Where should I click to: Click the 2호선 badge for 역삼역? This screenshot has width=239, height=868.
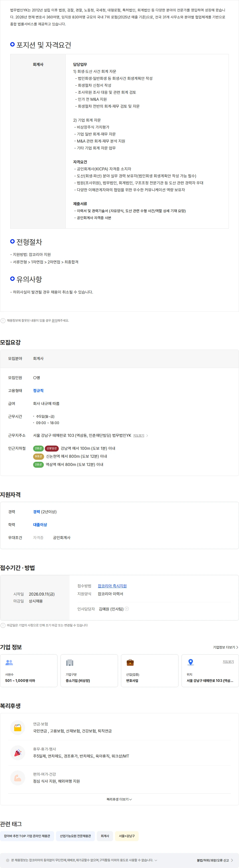coord(38,464)
